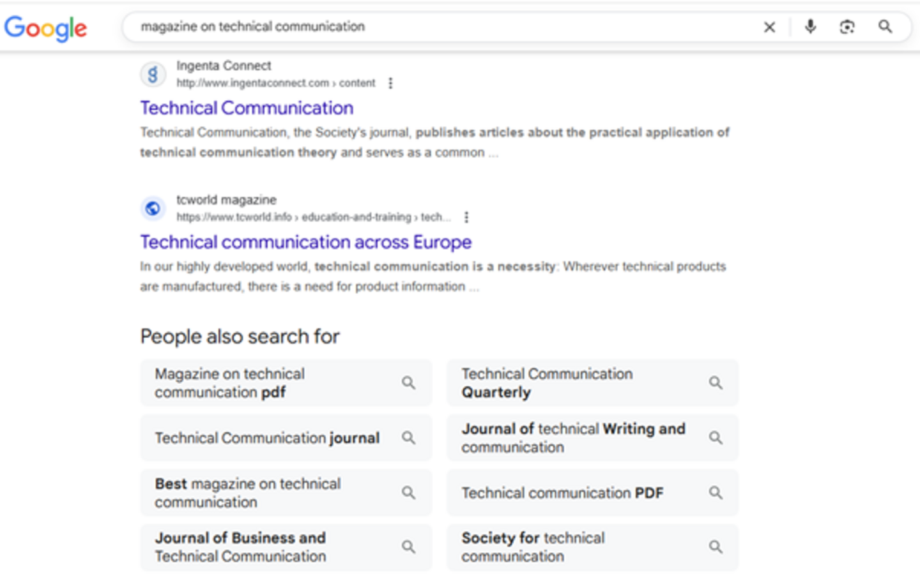Open the Technical Communication result link

[x=247, y=108]
